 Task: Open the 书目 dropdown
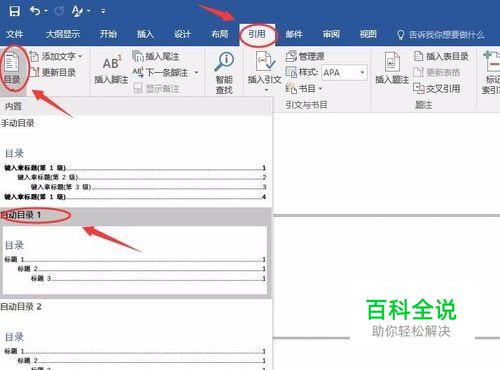click(304, 89)
